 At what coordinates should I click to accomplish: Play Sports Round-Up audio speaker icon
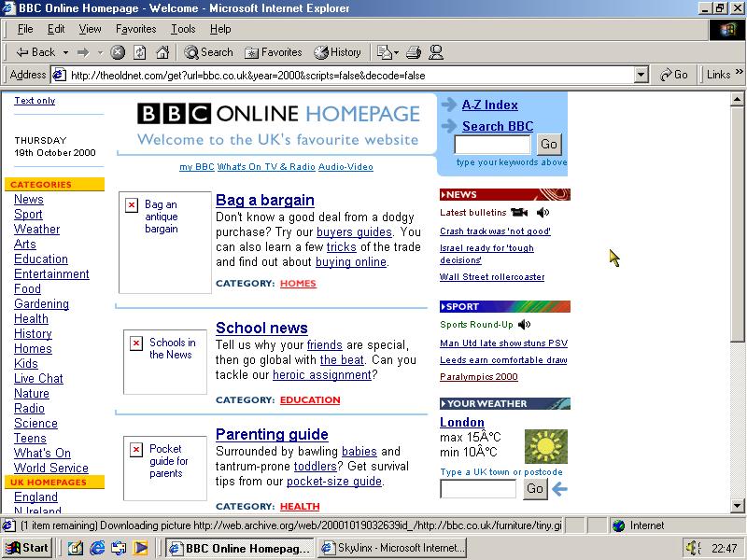coord(525,325)
